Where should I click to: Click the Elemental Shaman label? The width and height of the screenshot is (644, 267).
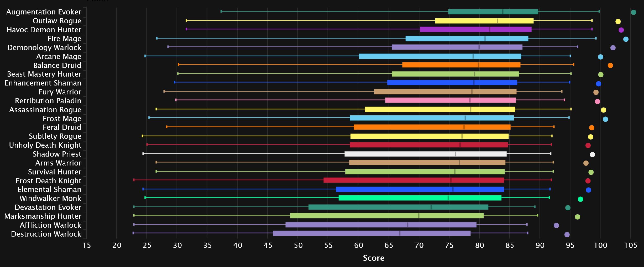click(x=49, y=190)
